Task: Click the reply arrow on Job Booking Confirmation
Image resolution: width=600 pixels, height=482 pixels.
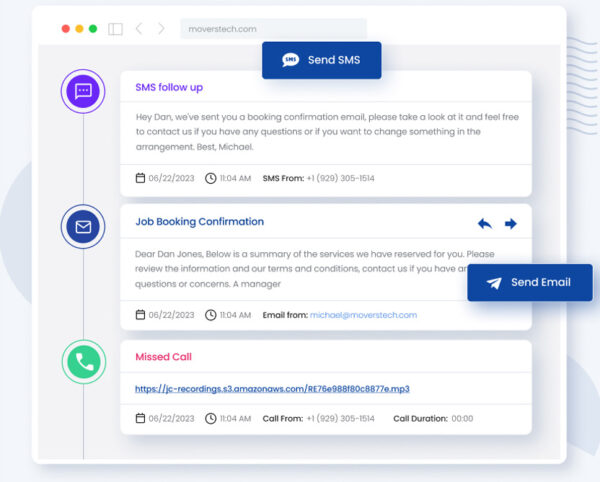Action: (x=485, y=224)
